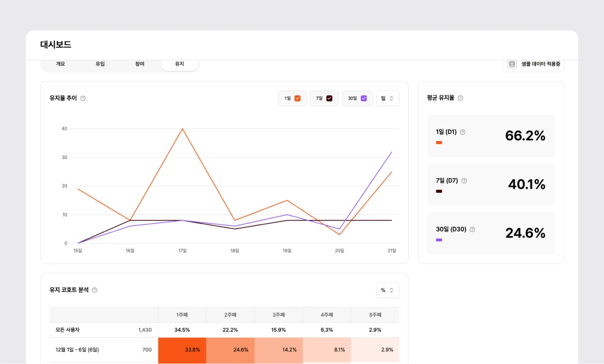This screenshot has width=604, height=364.
Task: Click help icon beside 1일 (D1)
Action: pyautogui.click(x=463, y=132)
